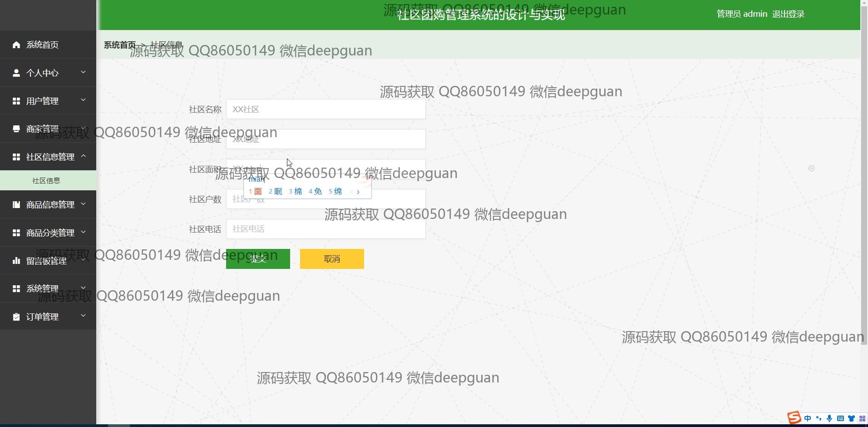The height and width of the screenshot is (427, 868).
Task: Open the Sogou toolbox grid icon
Action: (x=862, y=418)
